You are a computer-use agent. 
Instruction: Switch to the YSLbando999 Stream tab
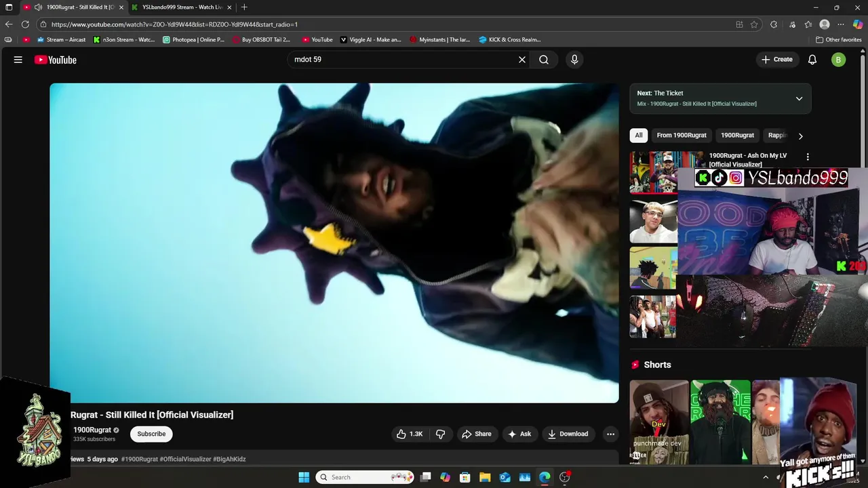click(x=180, y=7)
